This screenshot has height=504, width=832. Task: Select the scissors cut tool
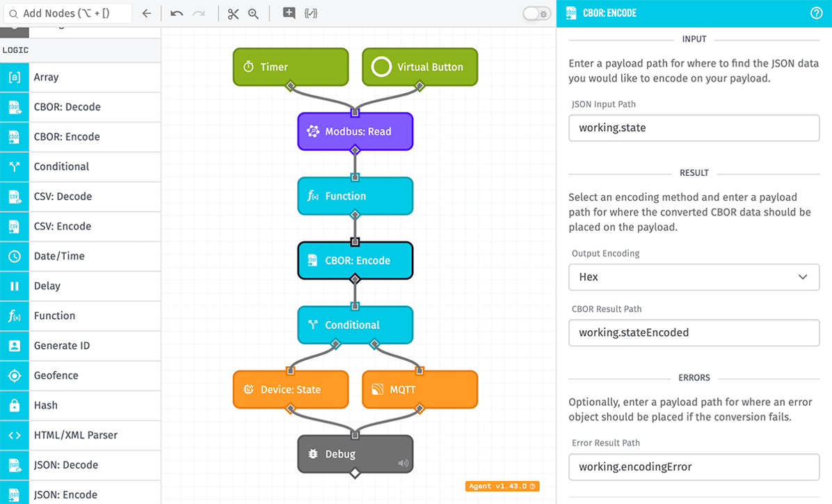click(233, 12)
